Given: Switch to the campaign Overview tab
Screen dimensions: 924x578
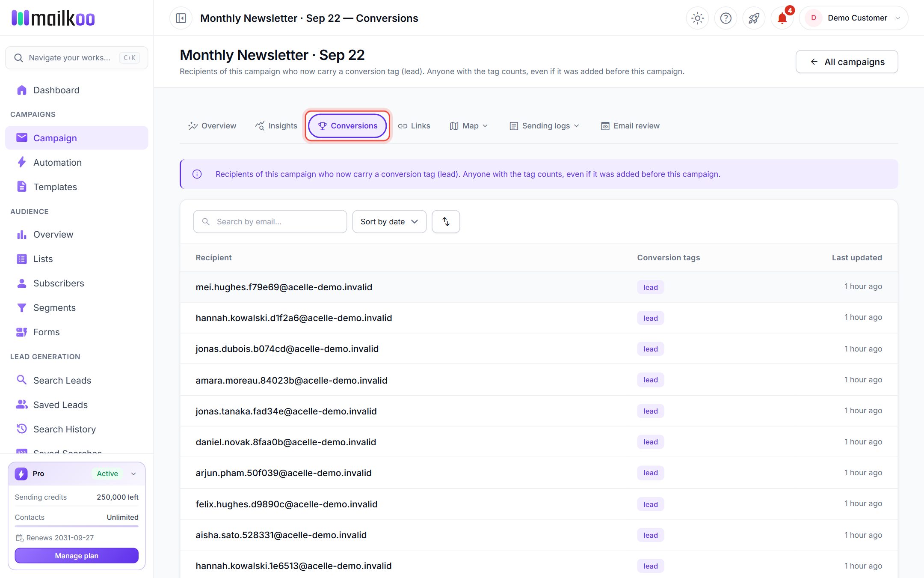Looking at the screenshot, I should coord(212,125).
